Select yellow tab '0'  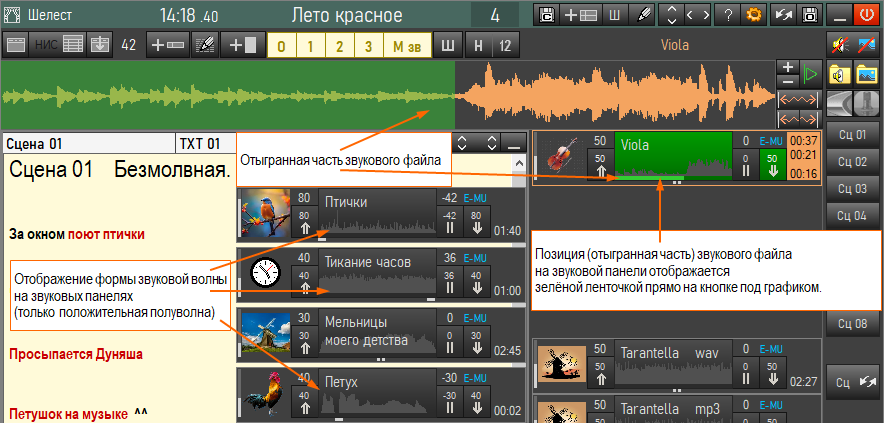[281, 45]
